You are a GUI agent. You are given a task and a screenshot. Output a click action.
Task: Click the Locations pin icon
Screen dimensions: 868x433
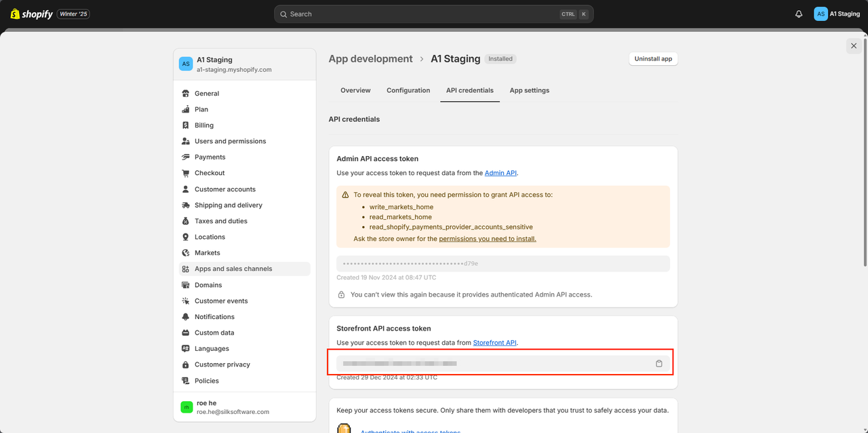click(x=186, y=237)
